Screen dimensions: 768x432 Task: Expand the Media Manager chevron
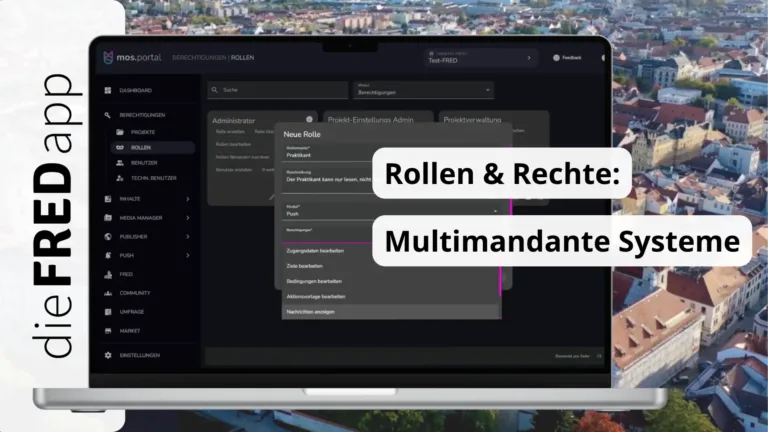[188, 218]
